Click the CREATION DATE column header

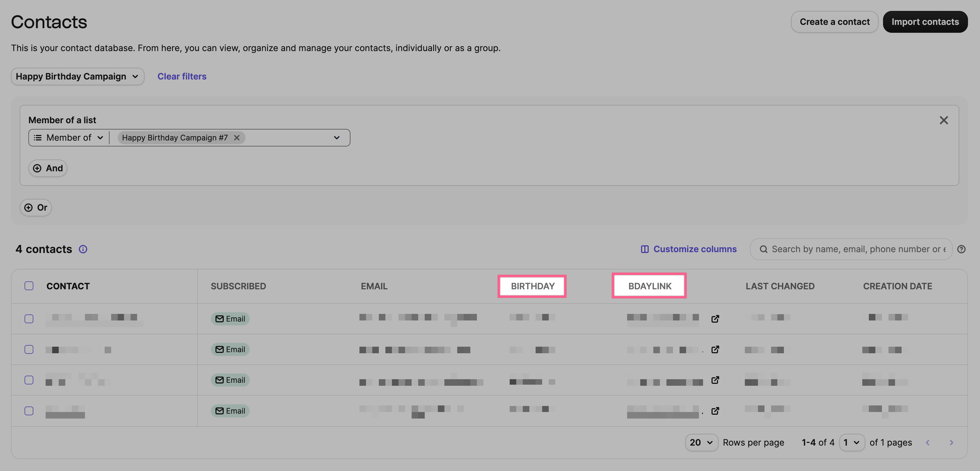[898, 286]
